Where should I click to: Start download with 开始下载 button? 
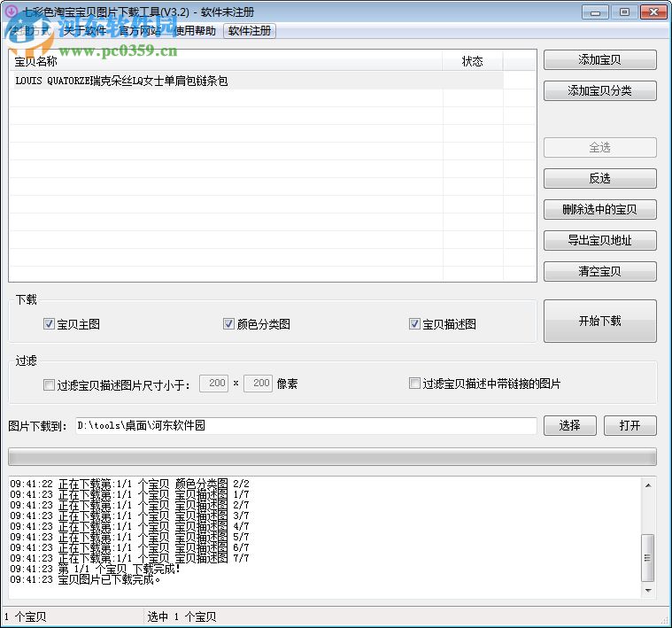[x=600, y=321]
